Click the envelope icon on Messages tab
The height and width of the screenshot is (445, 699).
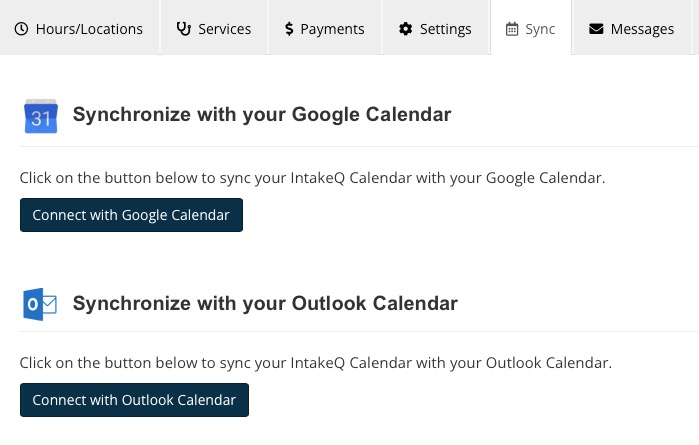coord(596,29)
